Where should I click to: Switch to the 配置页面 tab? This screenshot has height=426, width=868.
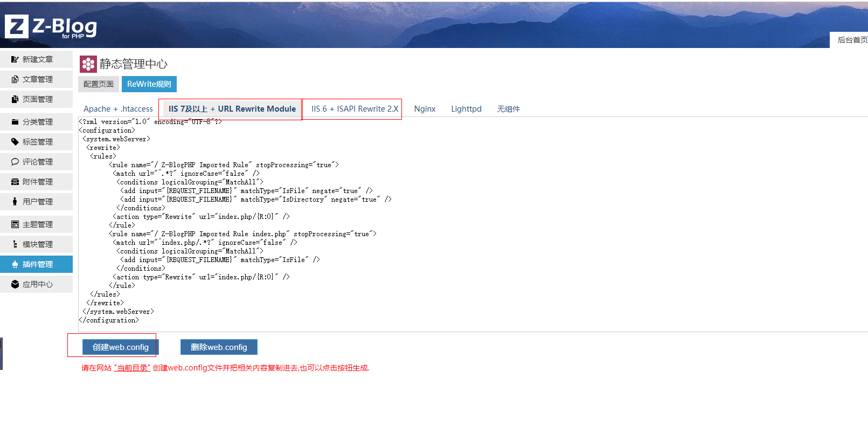99,84
